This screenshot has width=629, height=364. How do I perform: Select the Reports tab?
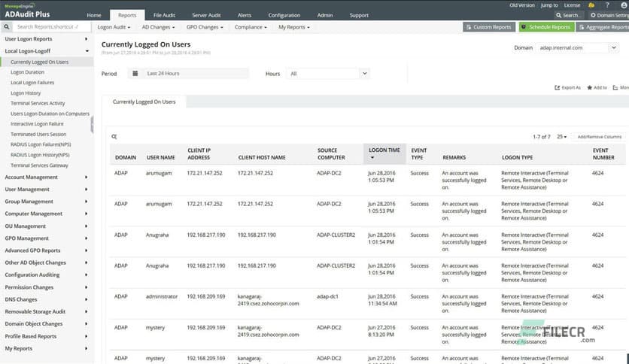pyautogui.click(x=127, y=15)
